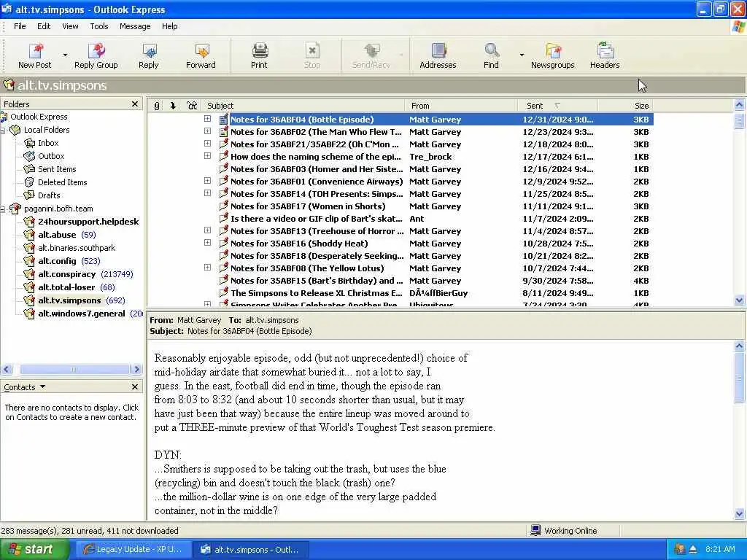
Task: Open the Edit menu
Action: [x=44, y=26]
